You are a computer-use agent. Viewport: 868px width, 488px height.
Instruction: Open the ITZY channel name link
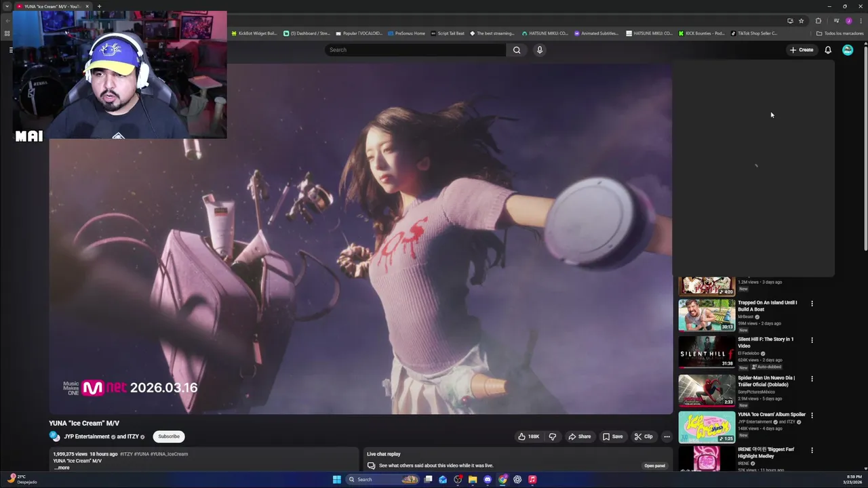(x=132, y=436)
